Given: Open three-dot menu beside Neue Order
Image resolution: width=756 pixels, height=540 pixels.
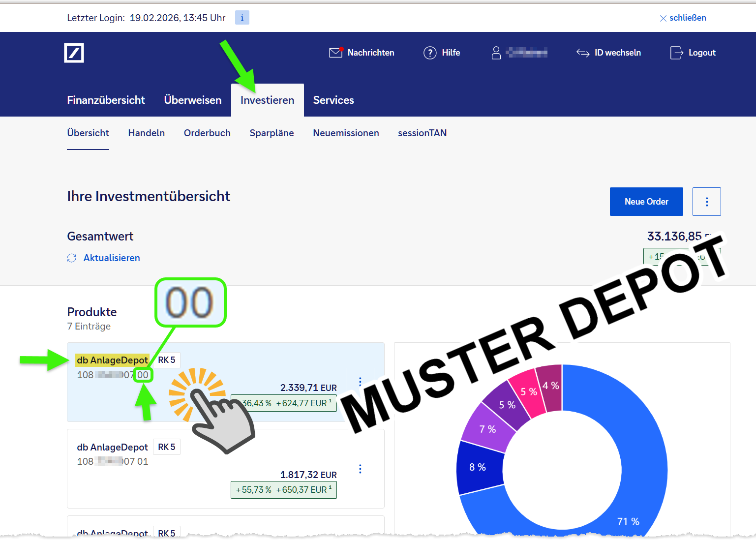Looking at the screenshot, I should point(706,202).
